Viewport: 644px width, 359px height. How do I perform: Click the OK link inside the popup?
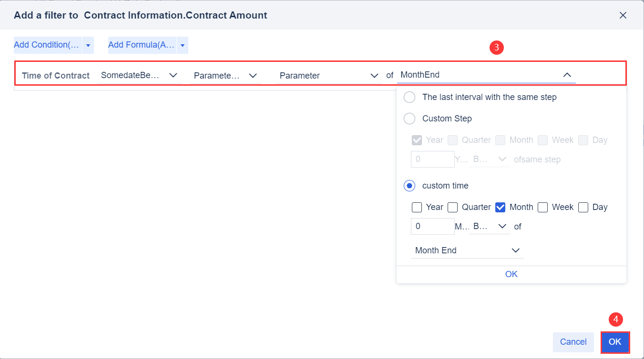click(511, 274)
